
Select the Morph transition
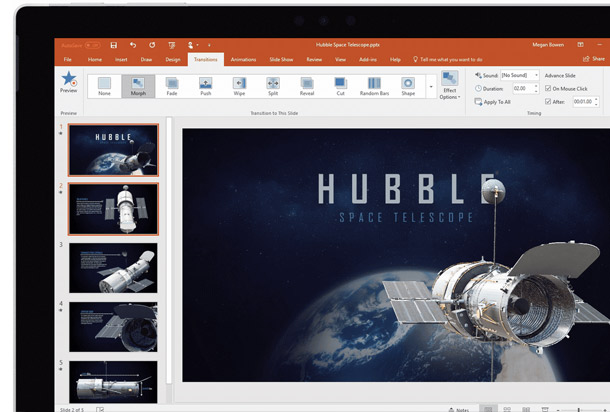138,86
